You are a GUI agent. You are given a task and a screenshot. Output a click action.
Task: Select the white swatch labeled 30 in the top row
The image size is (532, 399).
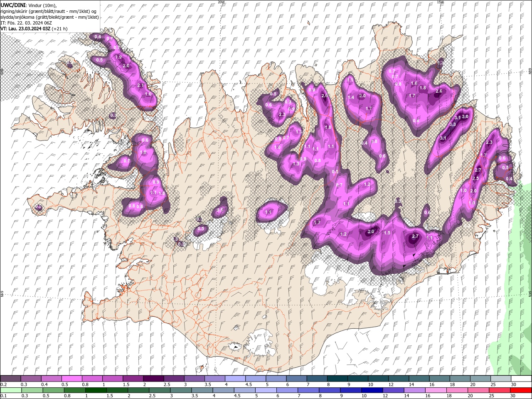click(521, 379)
